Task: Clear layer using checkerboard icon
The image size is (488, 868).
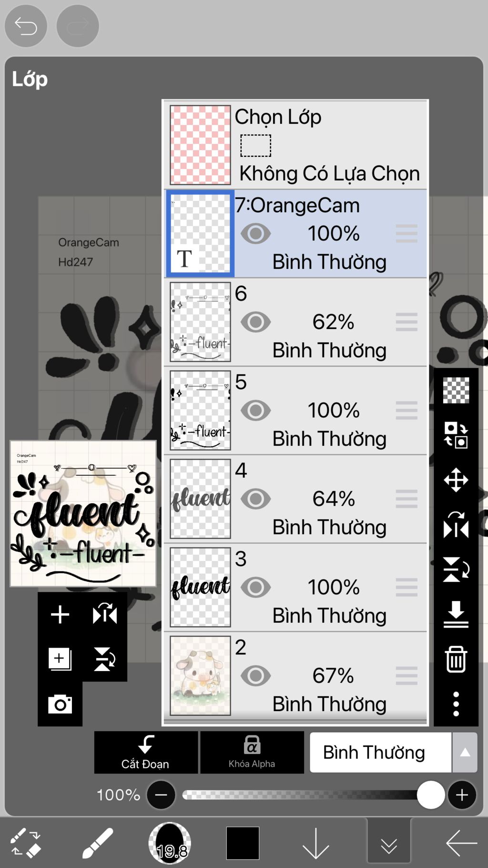Action: pyautogui.click(x=456, y=390)
